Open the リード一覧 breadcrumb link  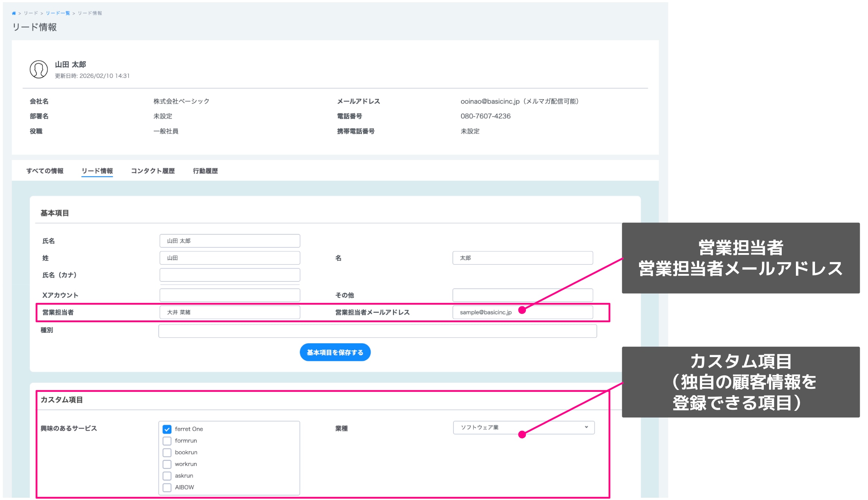(58, 13)
